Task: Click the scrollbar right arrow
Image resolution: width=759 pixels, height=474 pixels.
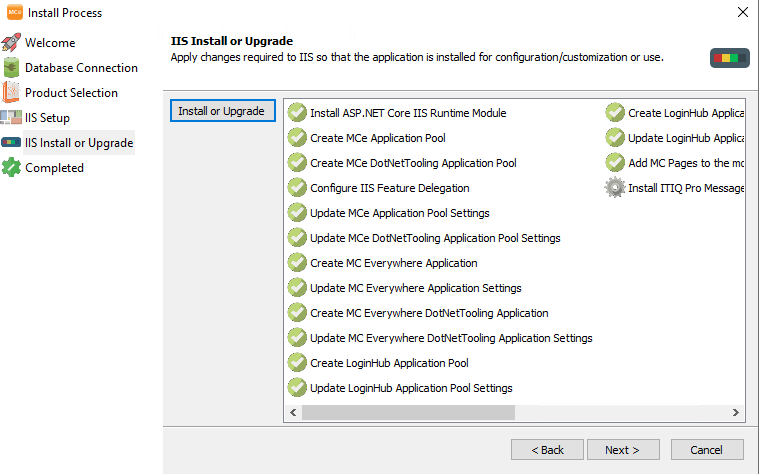Action: click(736, 413)
